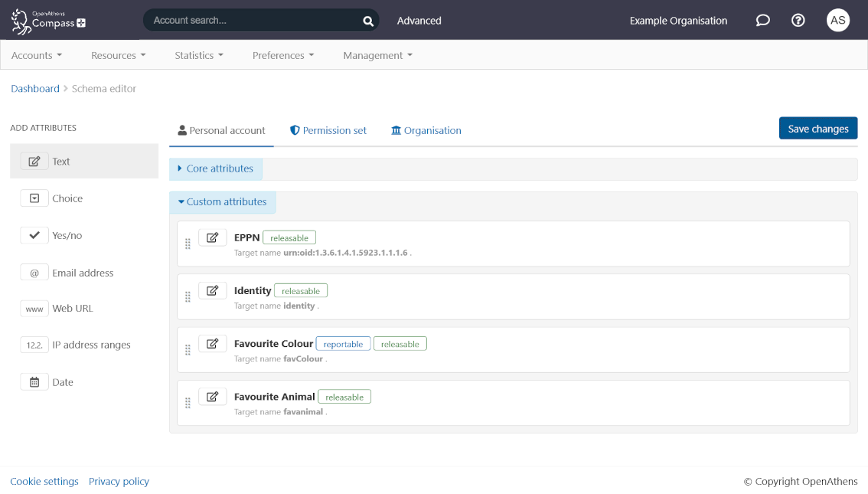Image resolution: width=868 pixels, height=494 pixels.
Task: Select the Yes/no checkmark attribute icon
Action: [34, 236]
